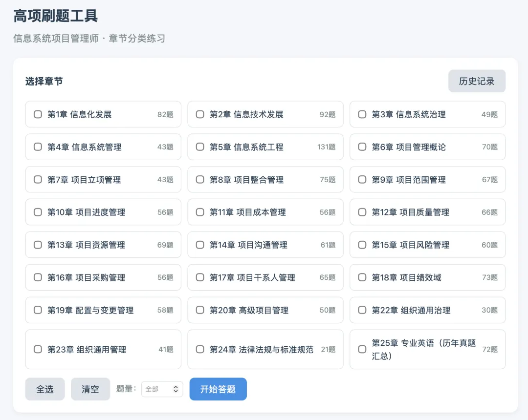Viewport: 528px width, 420px height.
Task: Click the 选择章节 section heading
Action: click(x=44, y=81)
